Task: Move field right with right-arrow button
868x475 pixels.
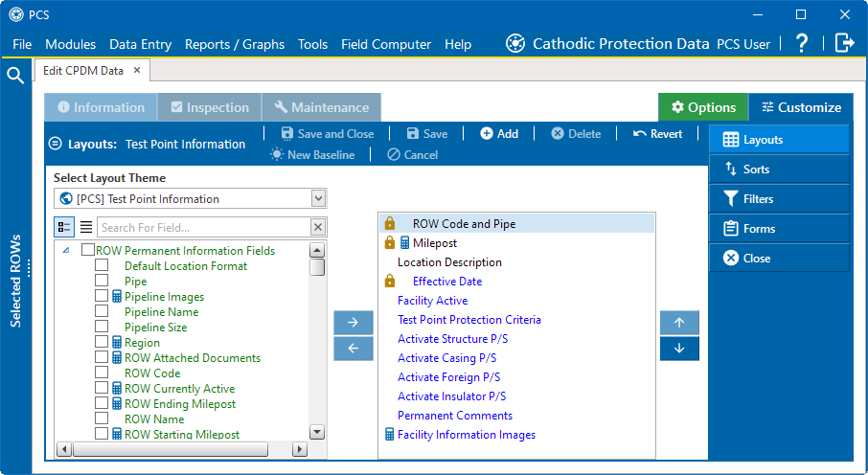Action: point(354,323)
